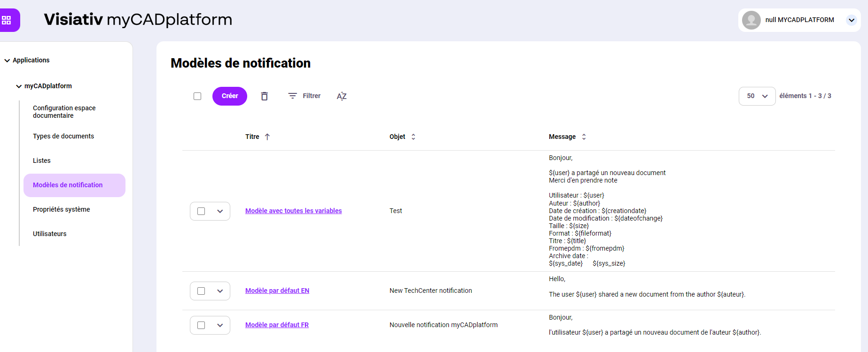This screenshot has height=352, width=868.
Task: Click the Filtrer filter icon
Action: (292, 96)
